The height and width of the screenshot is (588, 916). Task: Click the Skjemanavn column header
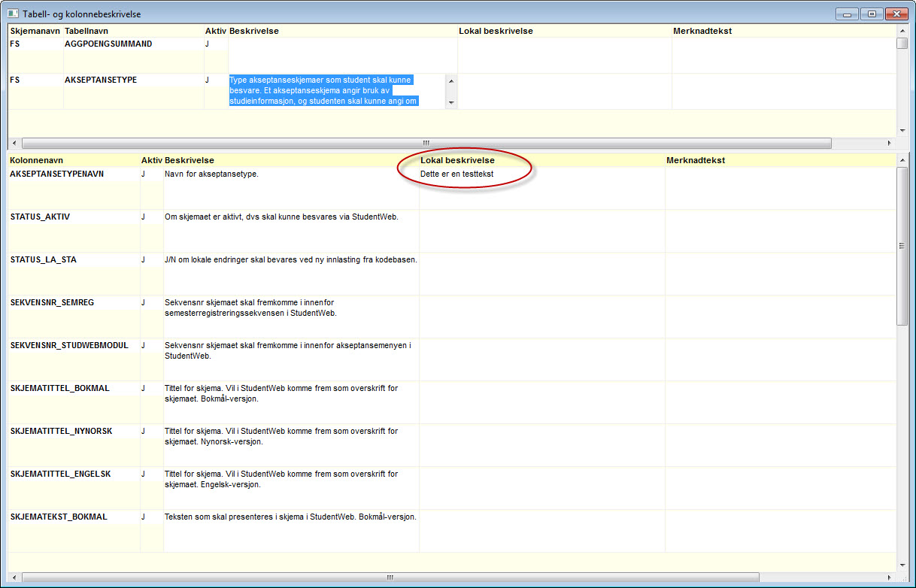tap(35, 31)
